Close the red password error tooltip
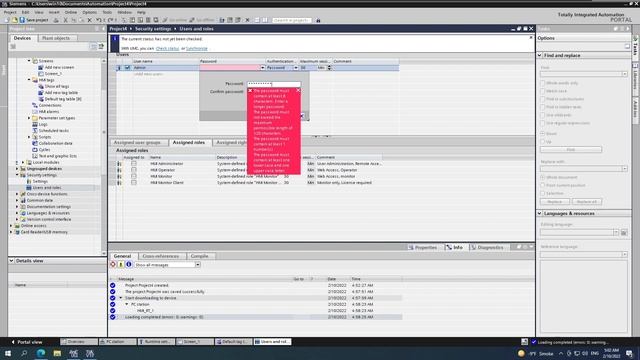Screen dimensions: 640x360 pyautogui.click(x=298, y=90)
